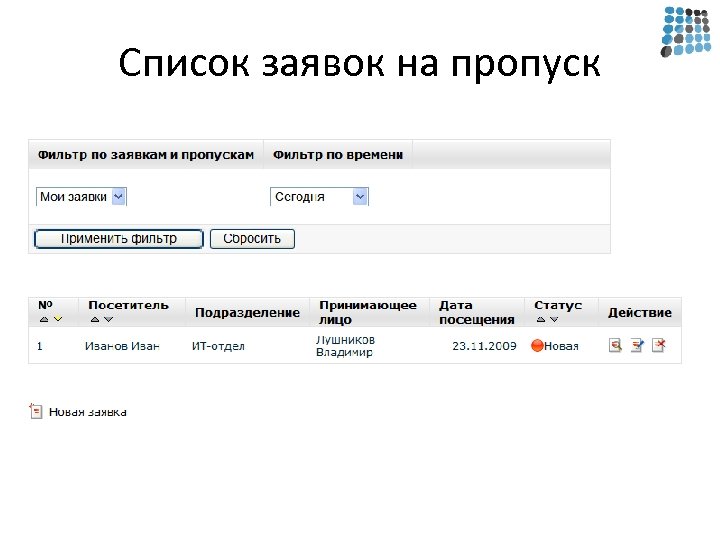Click the Посетитель column header text
The height and width of the screenshot is (540, 720).
click(x=129, y=305)
